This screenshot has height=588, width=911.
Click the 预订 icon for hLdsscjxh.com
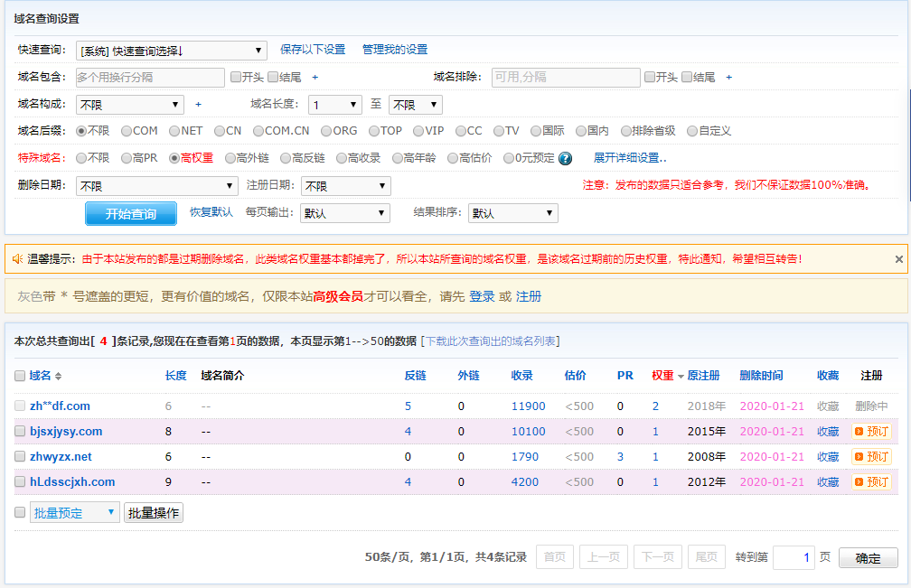[x=870, y=481]
